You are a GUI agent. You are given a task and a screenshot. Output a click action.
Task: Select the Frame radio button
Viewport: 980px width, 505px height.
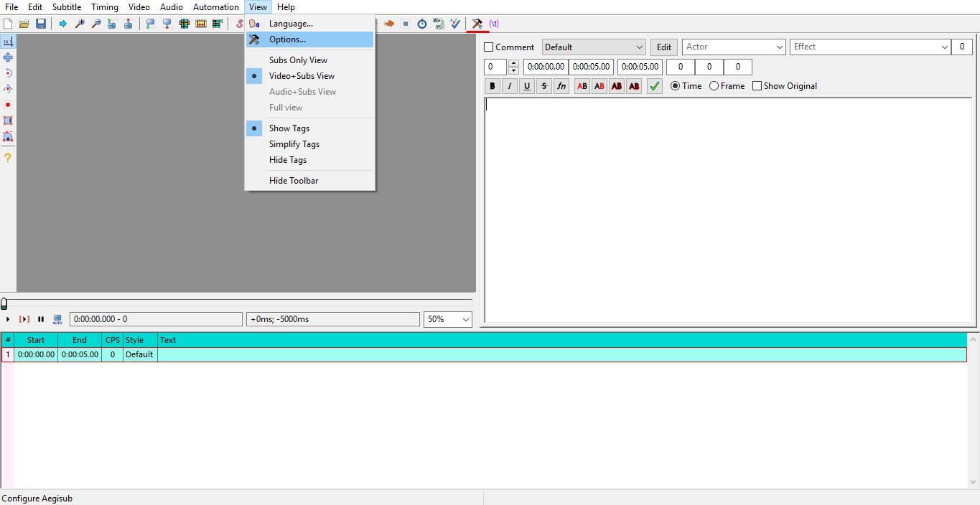coord(714,86)
